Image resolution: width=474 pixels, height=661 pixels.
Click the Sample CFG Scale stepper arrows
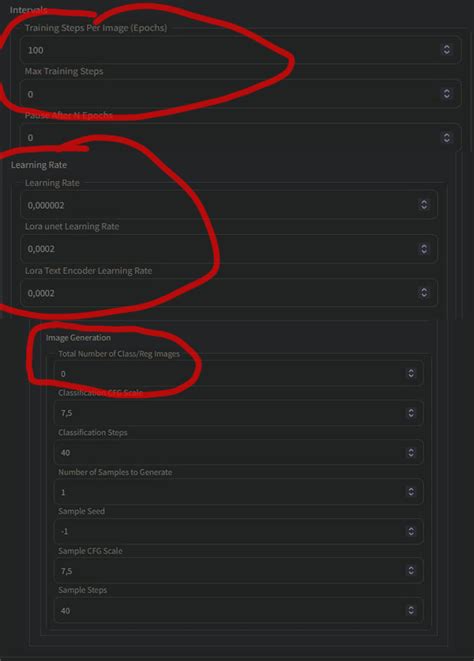[411, 570]
